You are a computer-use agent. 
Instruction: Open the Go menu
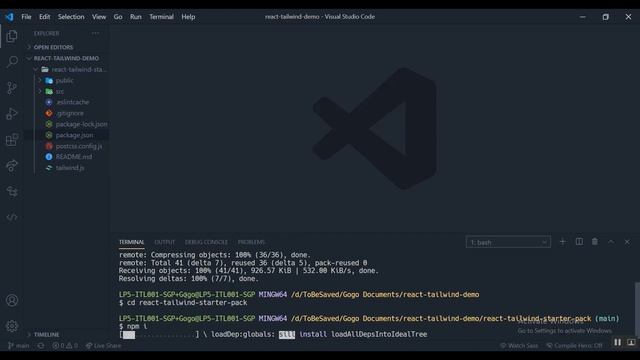click(118, 17)
